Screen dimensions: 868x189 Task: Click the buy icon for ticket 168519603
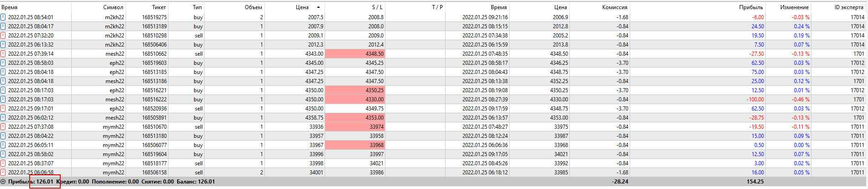pyautogui.click(x=3, y=63)
